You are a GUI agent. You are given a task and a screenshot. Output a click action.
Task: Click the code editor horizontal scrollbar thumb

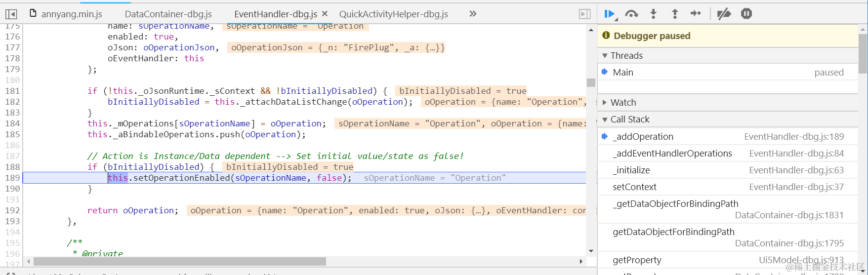(180, 261)
